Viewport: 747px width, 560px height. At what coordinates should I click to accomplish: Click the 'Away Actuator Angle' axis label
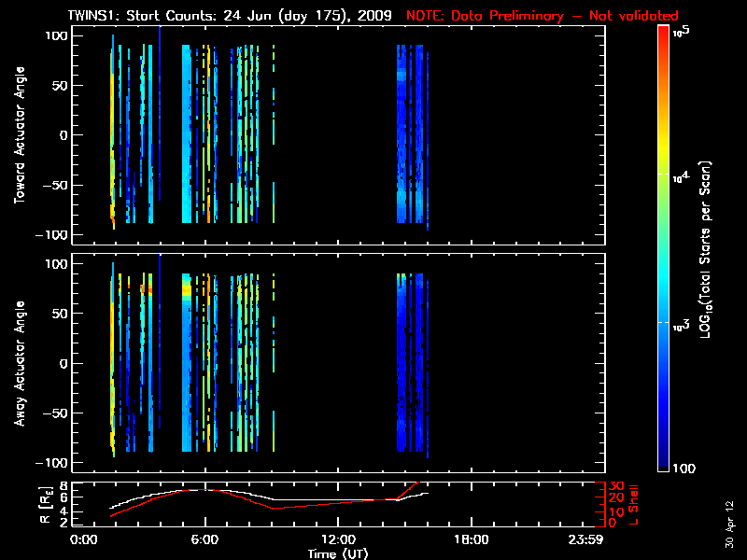coord(18,364)
